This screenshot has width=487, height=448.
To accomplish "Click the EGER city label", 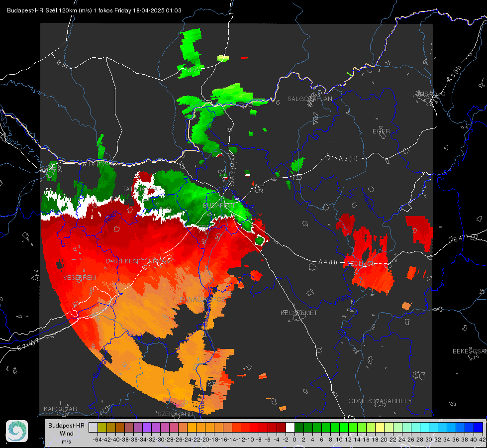I will (x=381, y=131).
